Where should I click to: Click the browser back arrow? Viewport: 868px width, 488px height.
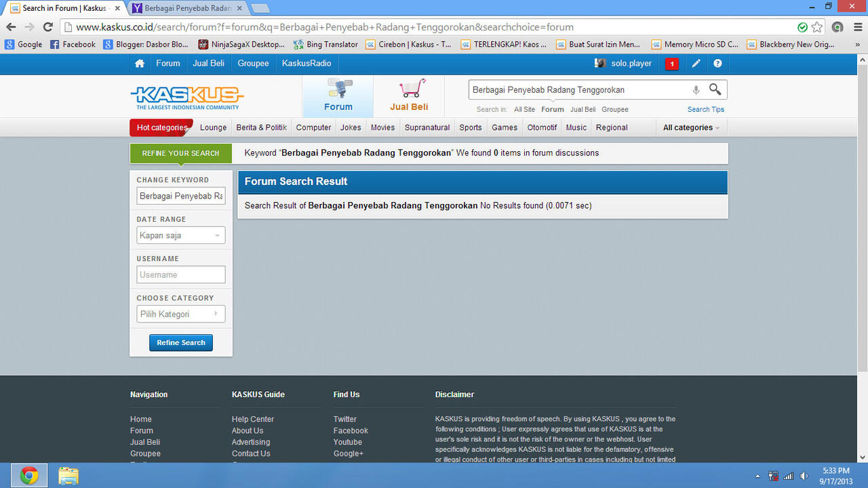click(x=11, y=27)
